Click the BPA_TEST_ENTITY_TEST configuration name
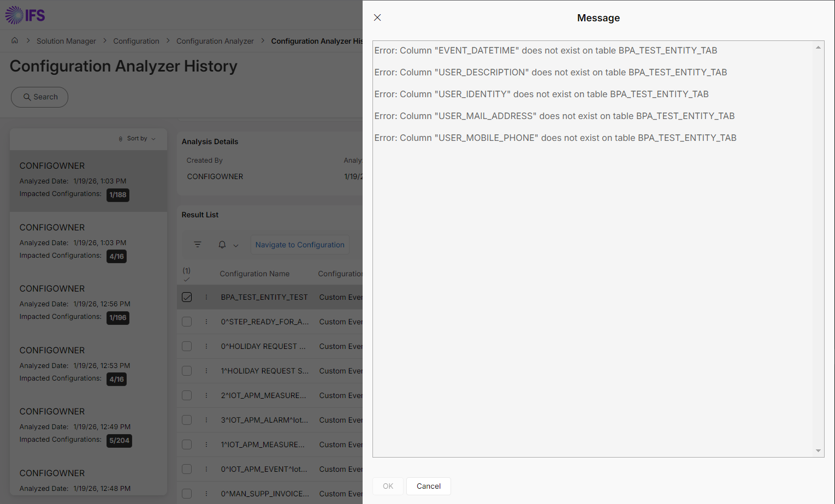This screenshot has height=504, width=835. point(264,297)
